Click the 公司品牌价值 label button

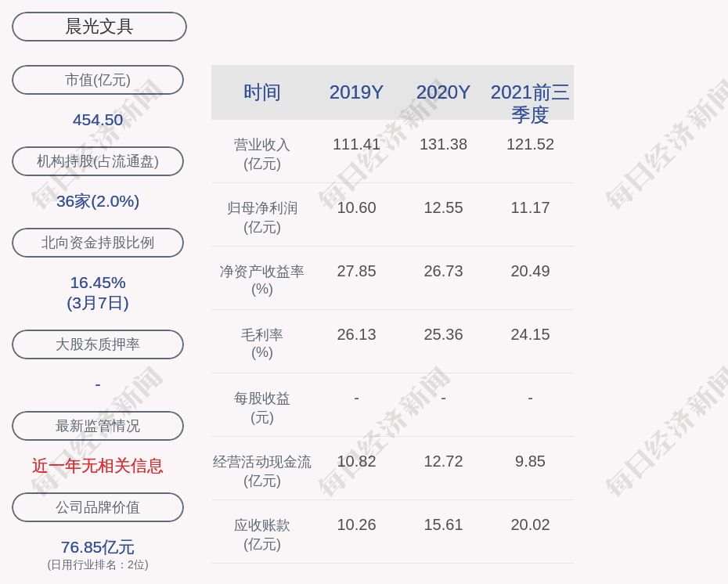(x=98, y=507)
